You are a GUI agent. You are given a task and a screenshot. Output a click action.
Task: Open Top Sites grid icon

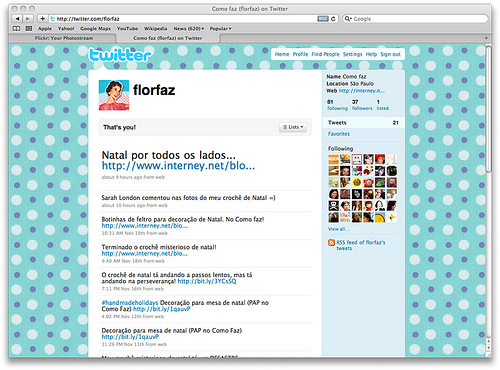pyautogui.click(x=29, y=29)
